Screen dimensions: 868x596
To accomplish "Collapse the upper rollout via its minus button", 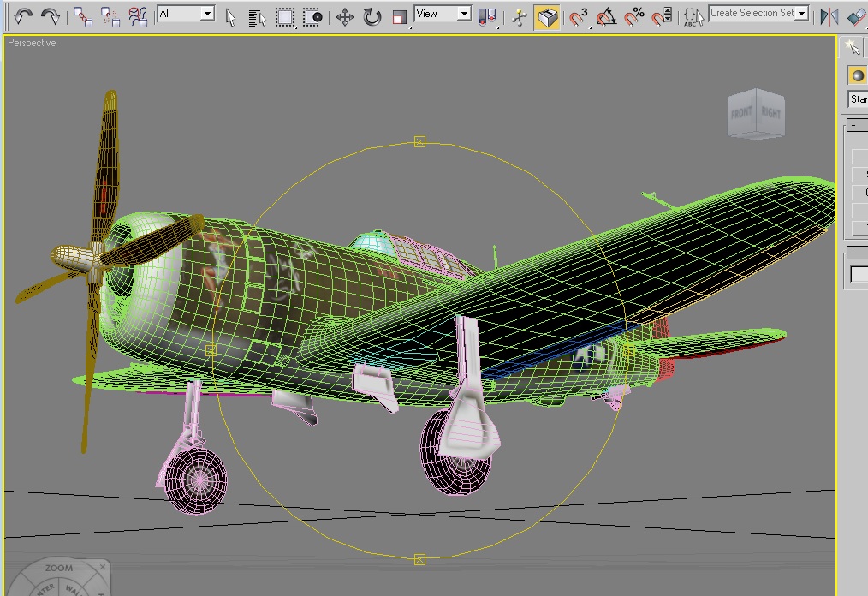I will point(853,125).
